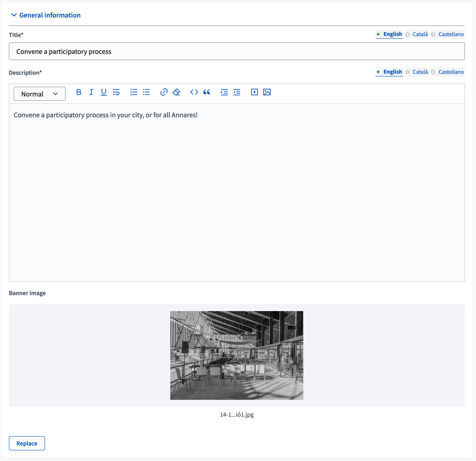Insert a video in the description
476x461 pixels.
coord(254,92)
